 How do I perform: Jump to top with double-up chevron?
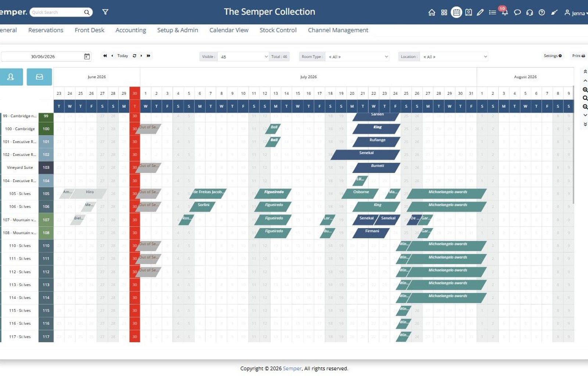(x=585, y=72)
